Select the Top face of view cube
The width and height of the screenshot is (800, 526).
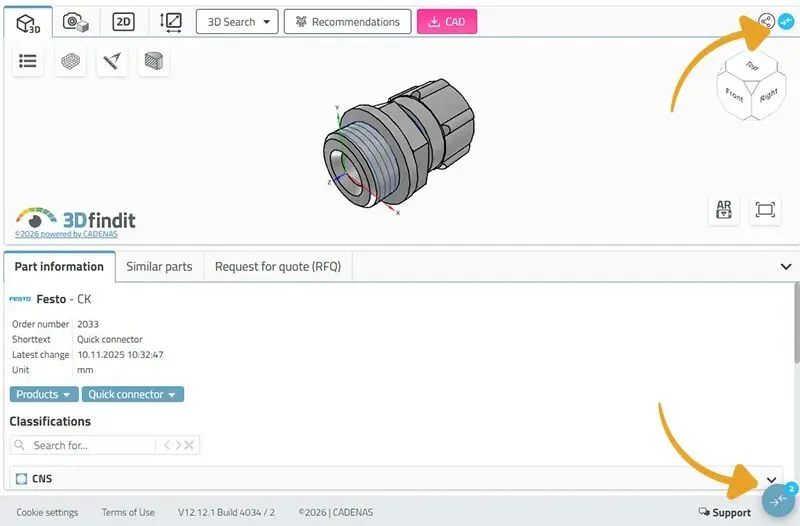pos(752,65)
